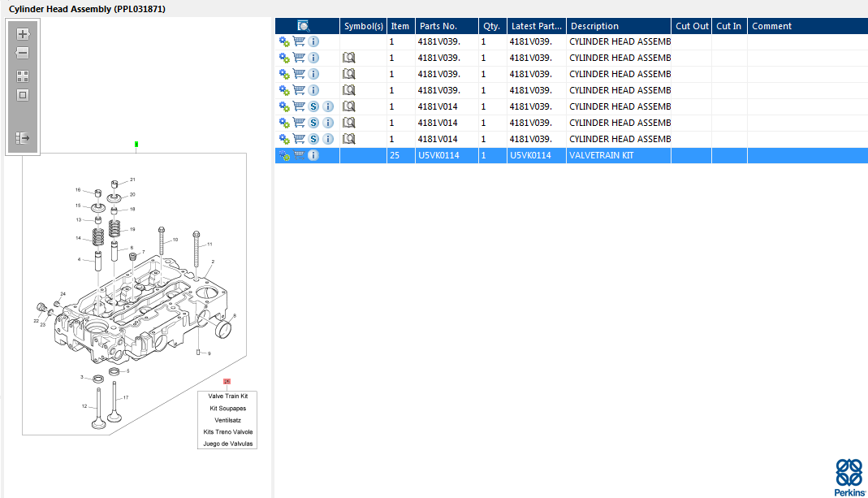Select callout 5 valve seat label
The image size is (868, 498).
coord(127,371)
